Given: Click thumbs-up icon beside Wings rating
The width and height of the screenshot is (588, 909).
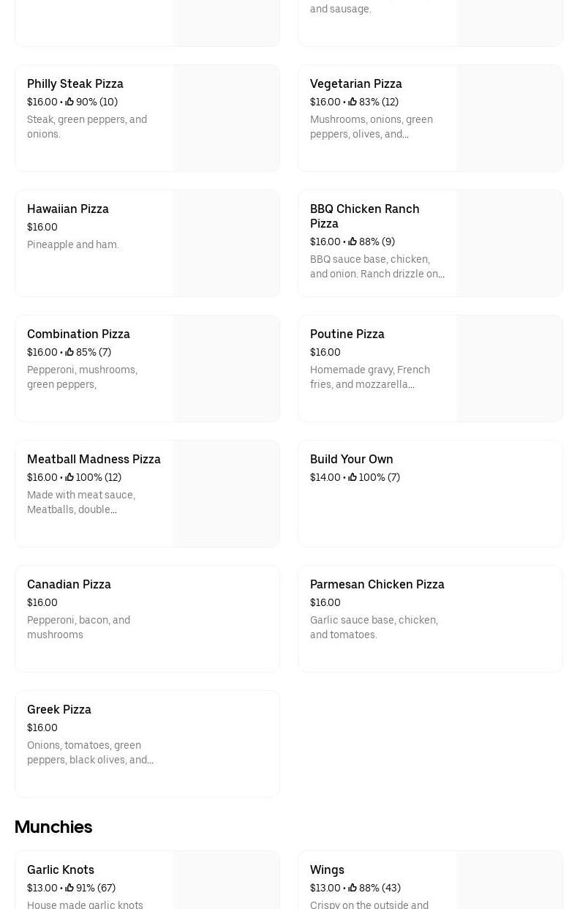Looking at the screenshot, I should pyautogui.click(x=353, y=889).
